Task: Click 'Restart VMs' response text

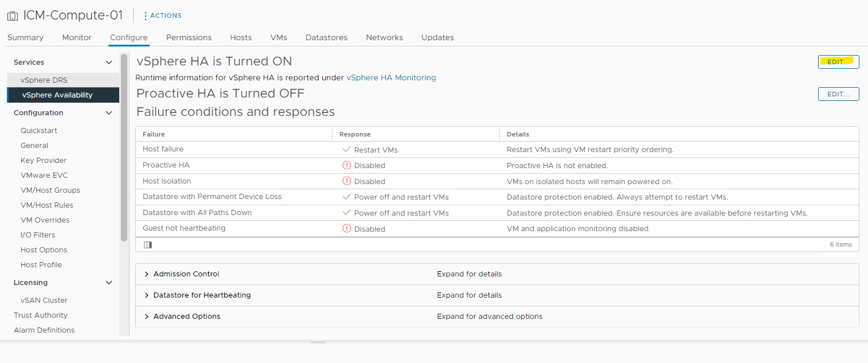Action: tap(376, 150)
